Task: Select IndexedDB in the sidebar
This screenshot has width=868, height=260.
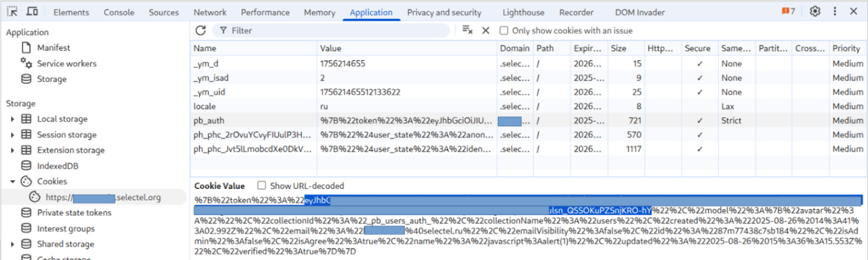Action: [57, 166]
